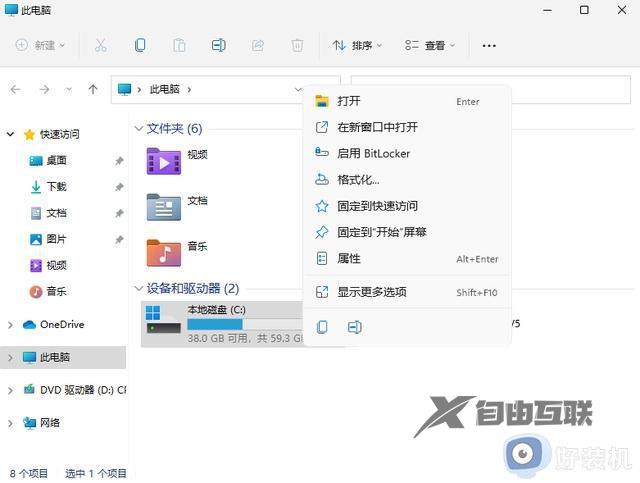Expand the OneDrive tree node
This screenshot has width=640, height=483.
[11, 325]
